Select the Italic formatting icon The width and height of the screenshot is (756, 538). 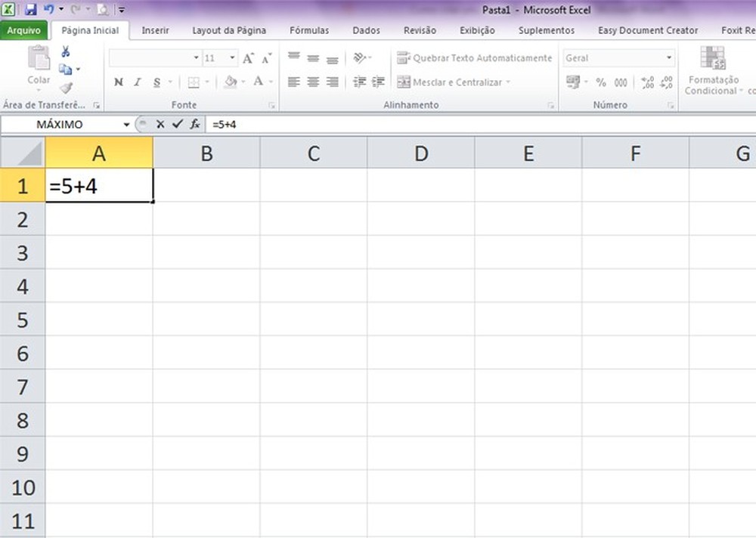(x=137, y=82)
